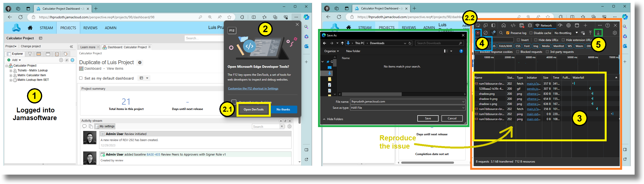644x184 pixels.
Task: Open STREAM menu in left Jama window
Action: pyautogui.click(x=46, y=28)
